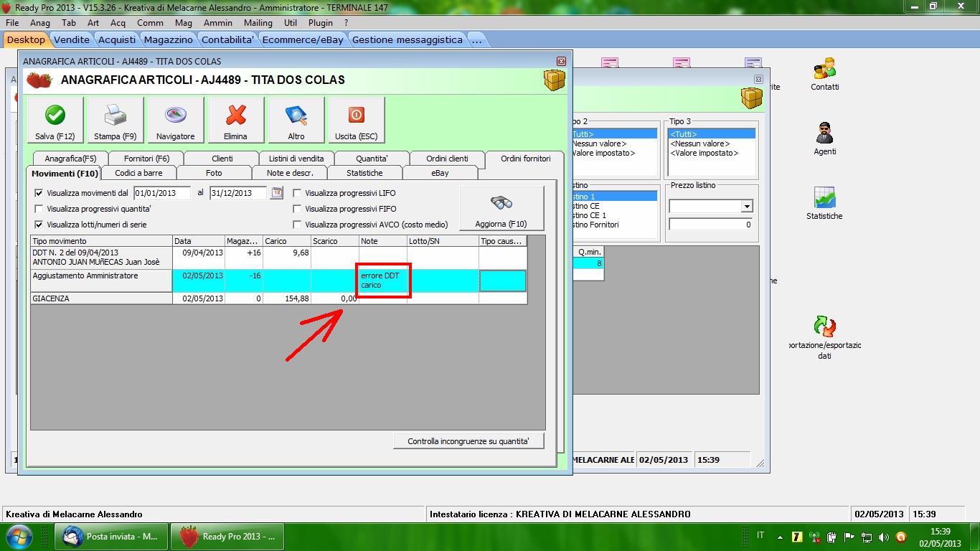This screenshot has width=980, height=551.
Task: Enable Visualizza progressivi LIFO checkbox
Action: pos(297,193)
